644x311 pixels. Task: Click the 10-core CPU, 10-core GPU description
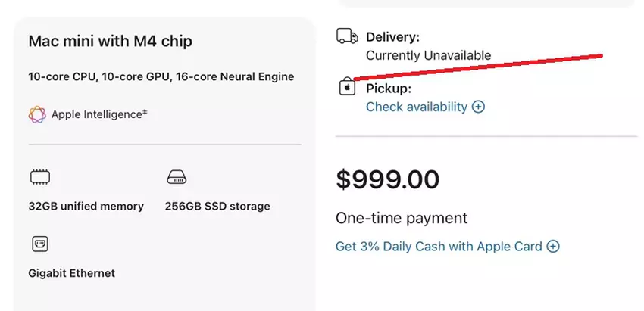[x=161, y=77]
